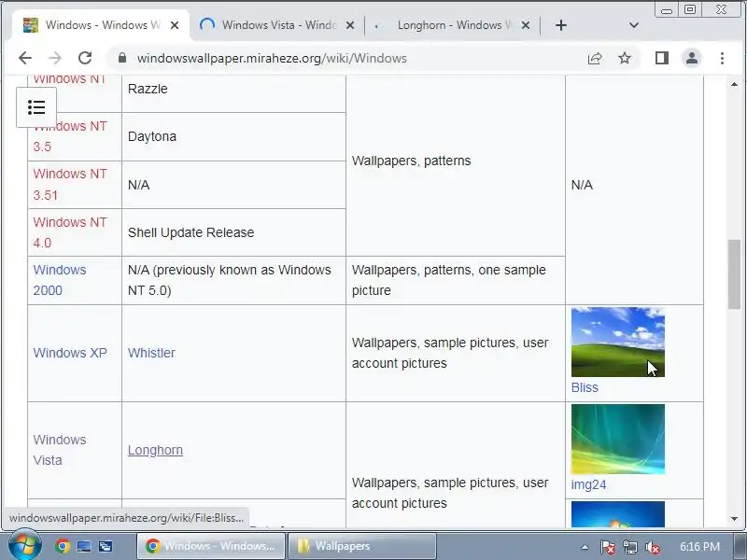The height and width of the screenshot is (560, 747).
Task: Switch to the Longhorn tab
Action: point(453,25)
